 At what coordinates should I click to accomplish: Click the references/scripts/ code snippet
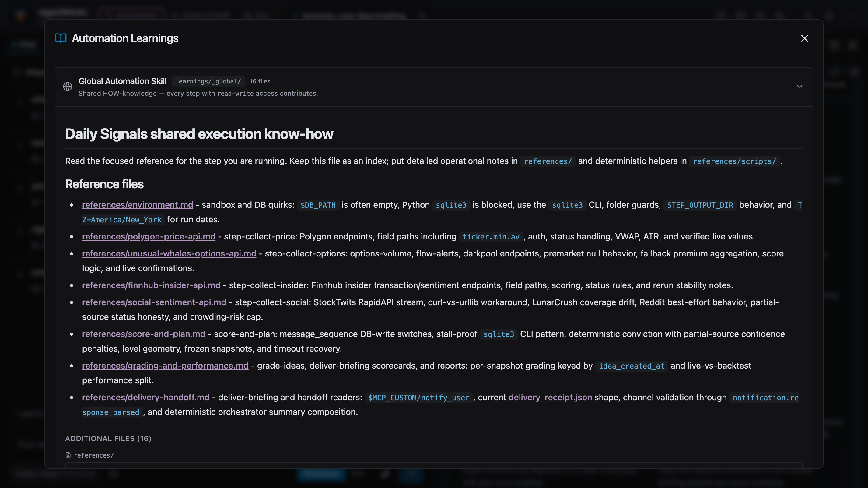[734, 161]
